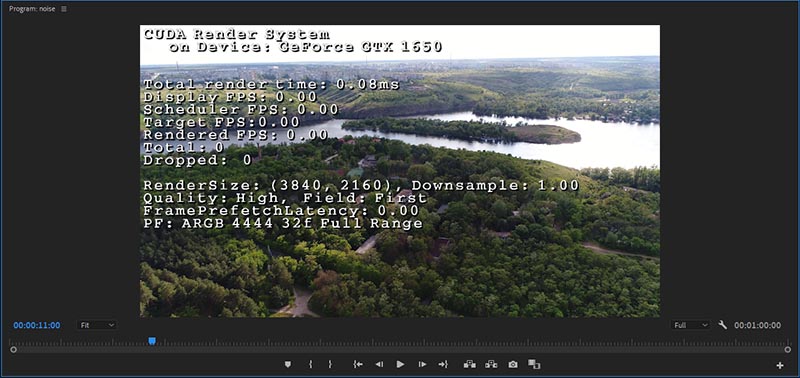Open the Fit zoom level dropdown
This screenshot has width=800, height=378.
(96, 325)
